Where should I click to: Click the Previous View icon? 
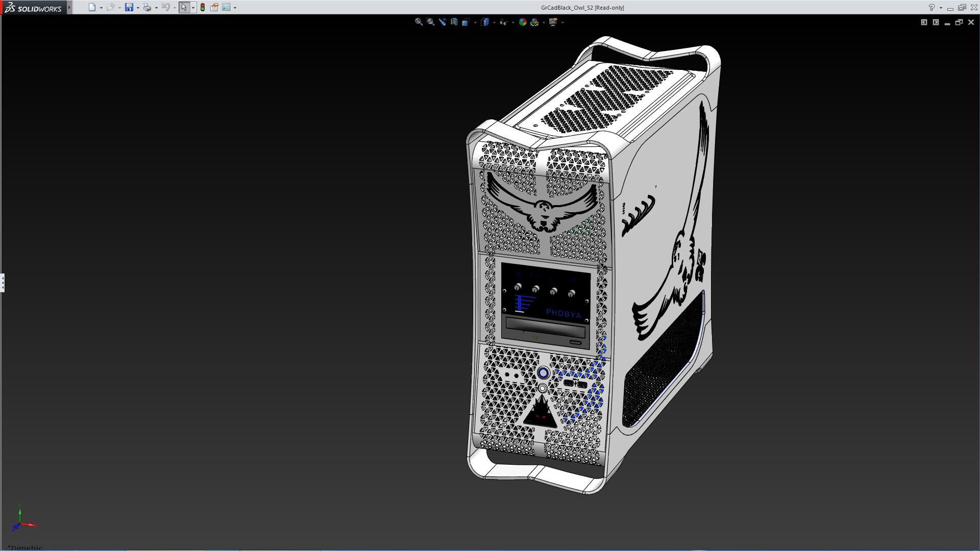442,22
